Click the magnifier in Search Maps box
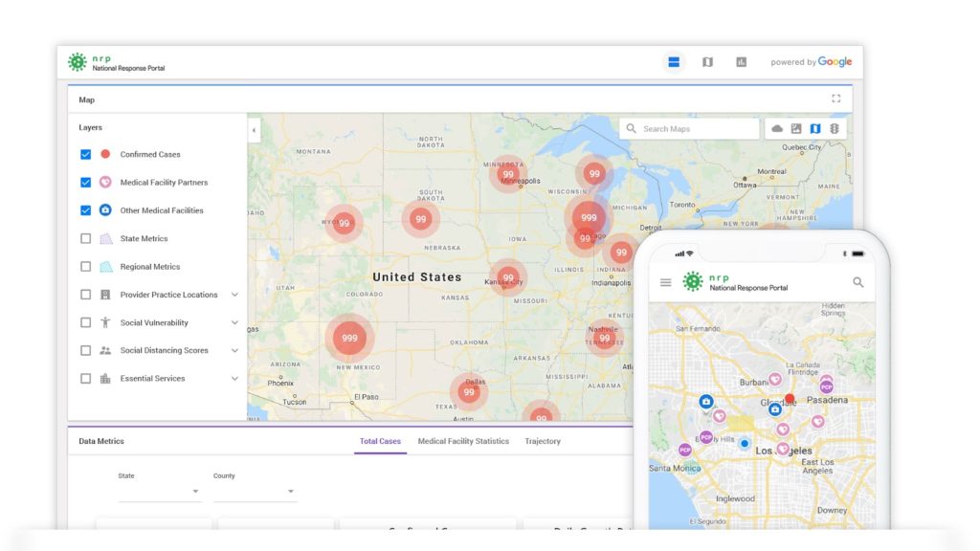This screenshot has height=551, width=980. (x=632, y=128)
